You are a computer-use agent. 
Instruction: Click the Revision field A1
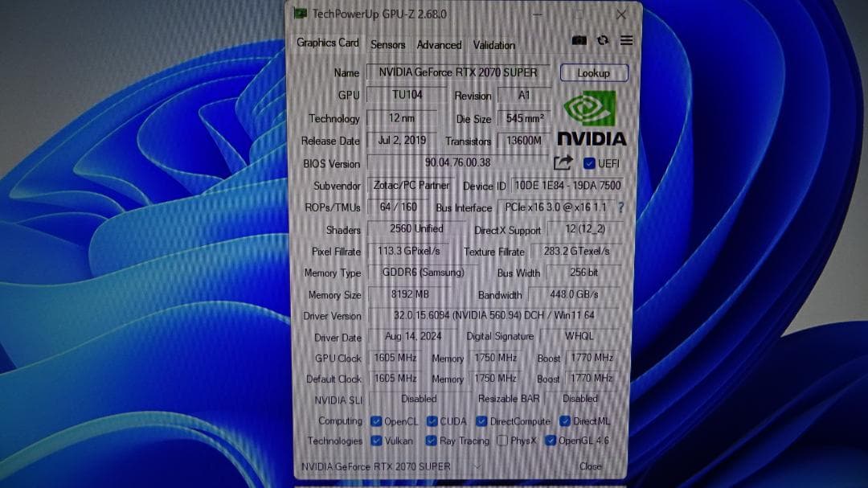pyautogui.click(x=524, y=96)
